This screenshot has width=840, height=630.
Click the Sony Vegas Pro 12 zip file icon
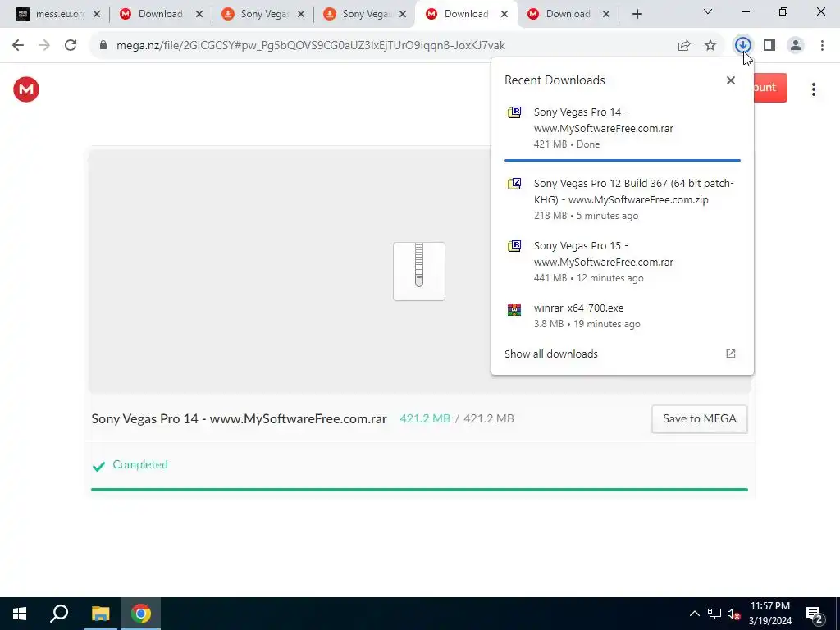(x=514, y=184)
